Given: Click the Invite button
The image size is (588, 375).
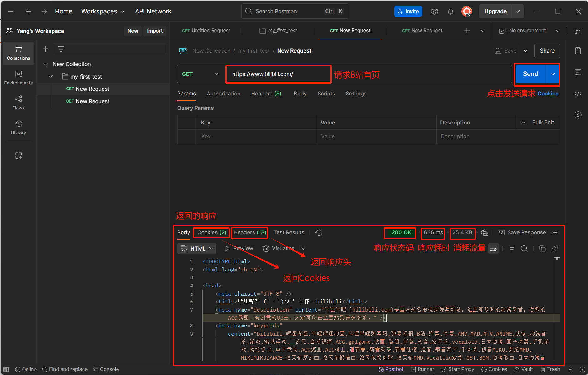Looking at the screenshot, I should [x=408, y=11].
